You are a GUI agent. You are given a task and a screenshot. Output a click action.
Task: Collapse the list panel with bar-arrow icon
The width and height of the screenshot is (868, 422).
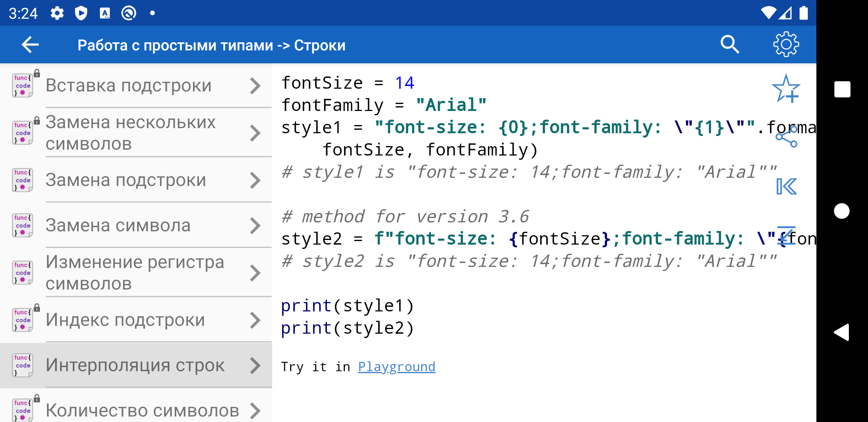tap(786, 186)
